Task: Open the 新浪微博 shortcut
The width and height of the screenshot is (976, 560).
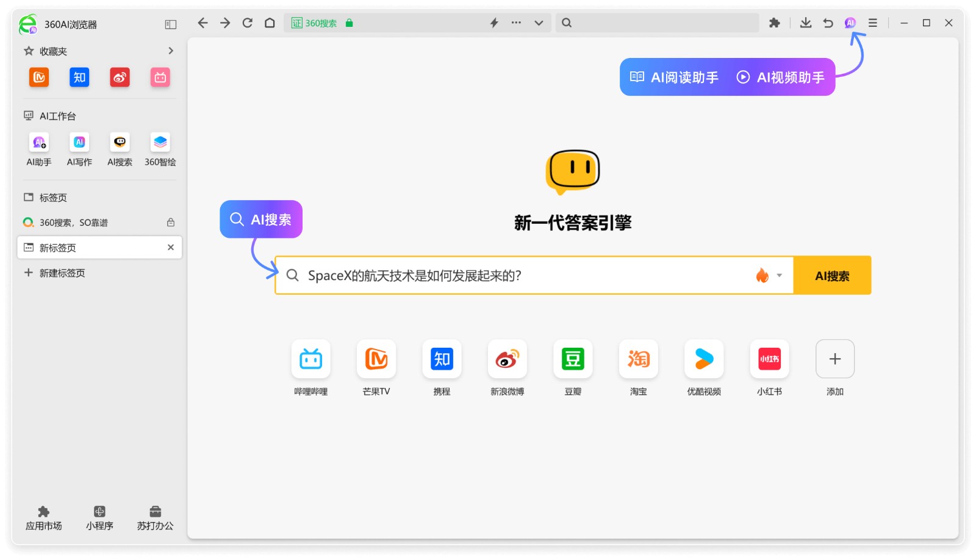Action: click(x=507, y=359)
